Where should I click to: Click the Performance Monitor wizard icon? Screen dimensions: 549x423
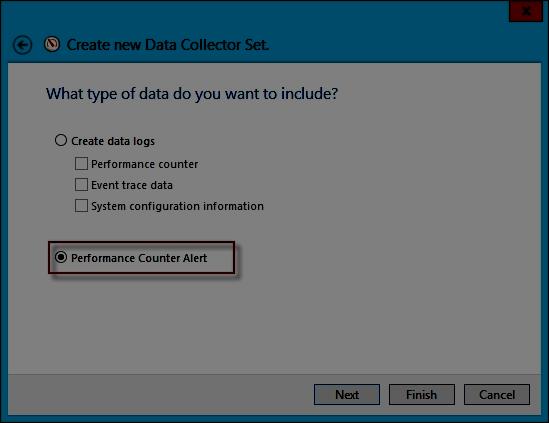click(52, 44)
